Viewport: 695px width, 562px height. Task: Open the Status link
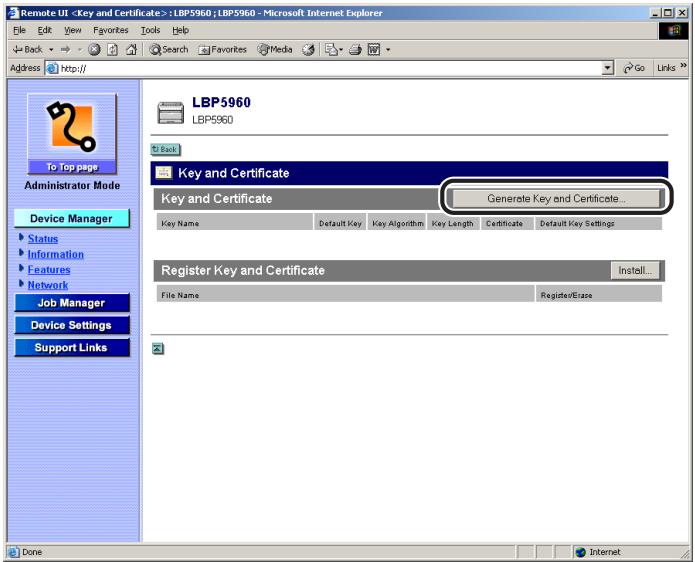click(x=43, y=239)
